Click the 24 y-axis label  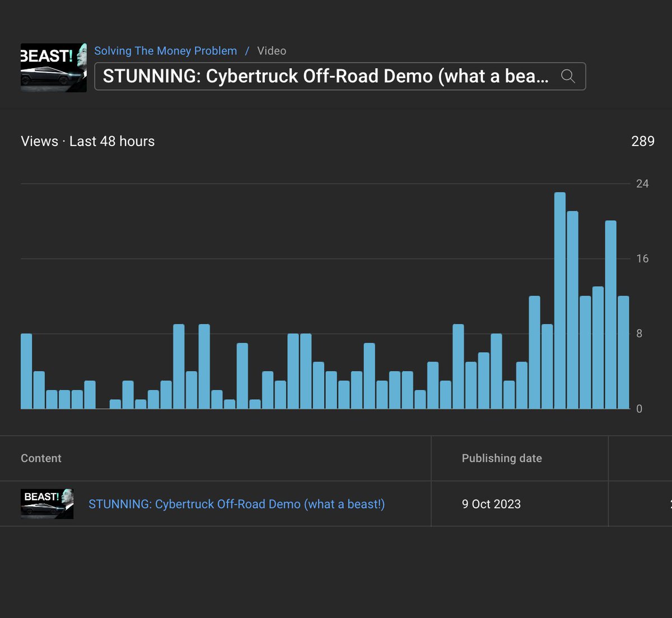tap(642, 184)
